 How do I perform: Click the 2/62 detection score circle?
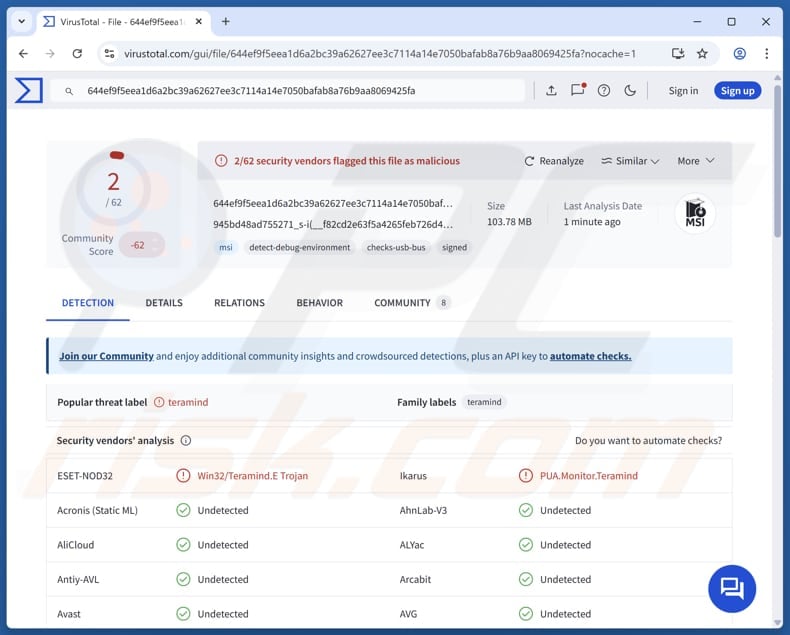point(114,187)
